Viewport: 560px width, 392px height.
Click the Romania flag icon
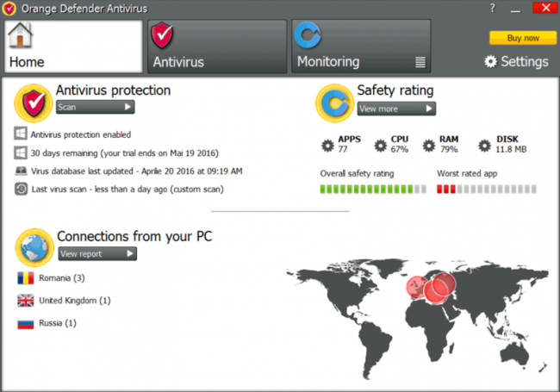coord(25,278)
